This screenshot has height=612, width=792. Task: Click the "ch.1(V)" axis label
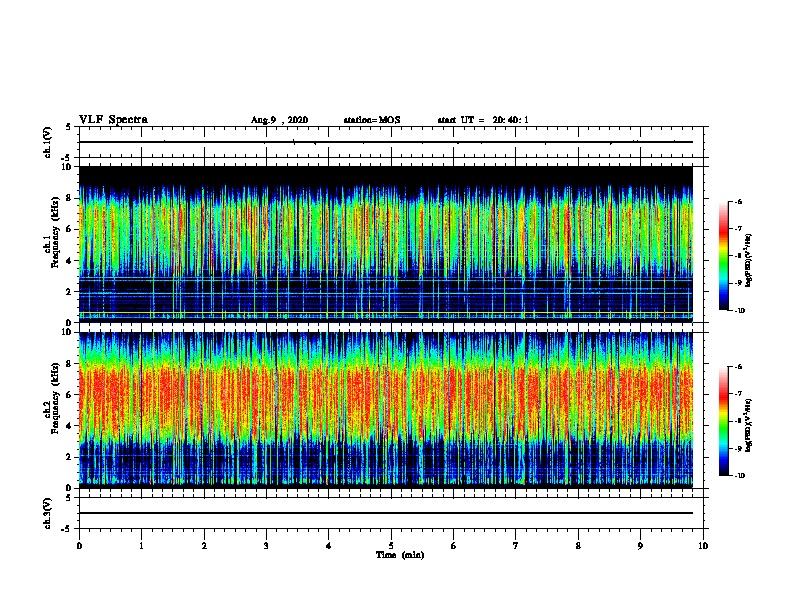click(x=48, y=142)
